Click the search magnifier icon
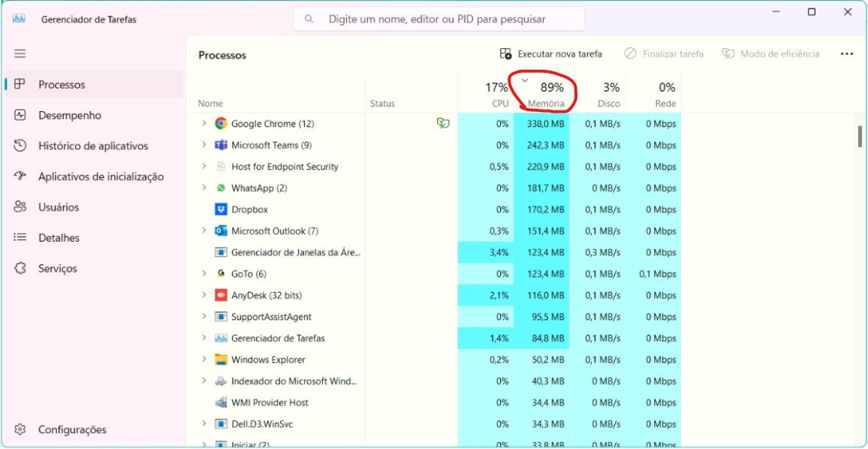The height and width of the screenshot is (449, 868). tap(310, 20)
